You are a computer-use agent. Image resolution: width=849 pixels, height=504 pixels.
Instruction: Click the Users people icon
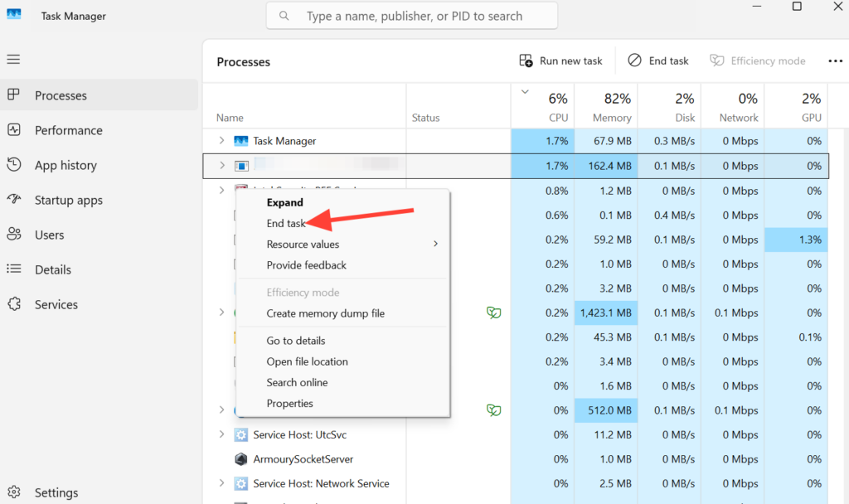coord(13,235)
